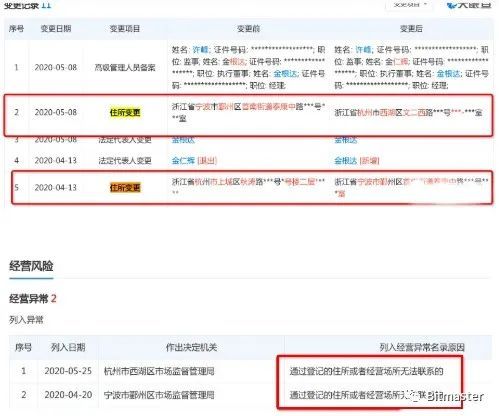The image size is (499, 416).
Task: Click the 列入异常 sub-tab label
Action: (26, 320)
